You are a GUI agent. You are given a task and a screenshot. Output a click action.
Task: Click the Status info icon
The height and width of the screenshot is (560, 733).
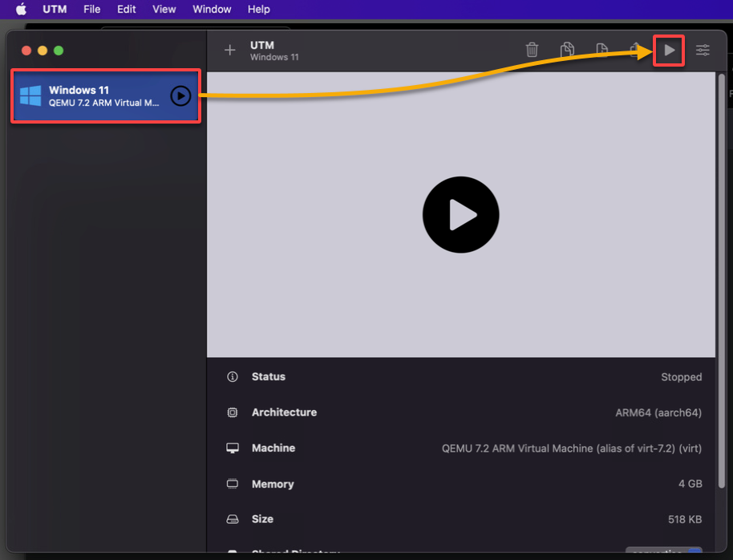click(233, 376)
